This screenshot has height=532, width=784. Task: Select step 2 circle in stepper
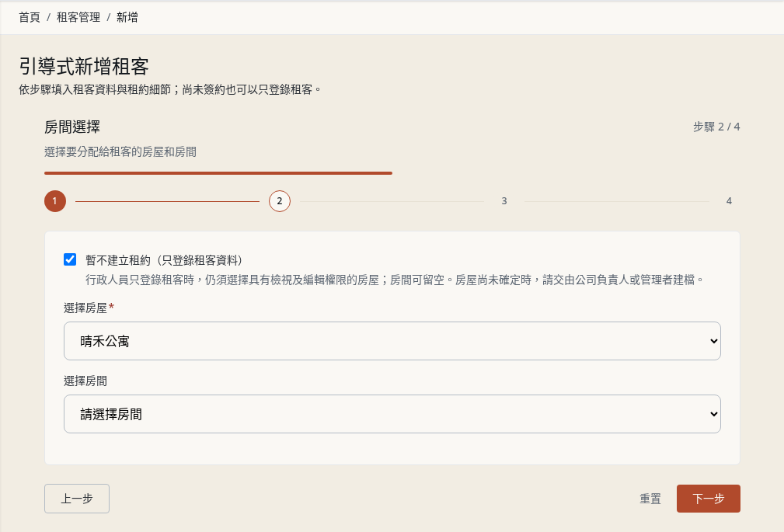[280, 201]
